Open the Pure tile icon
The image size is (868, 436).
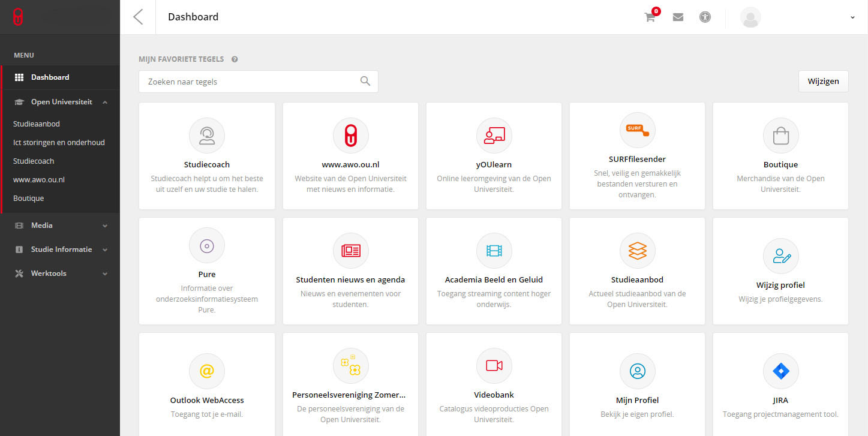207,245
